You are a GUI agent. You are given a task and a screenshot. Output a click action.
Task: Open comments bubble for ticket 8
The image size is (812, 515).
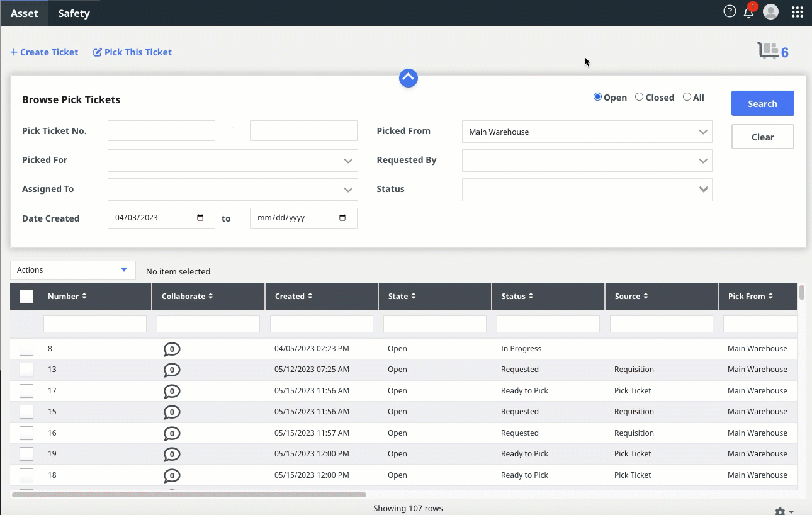click(172, 349)
